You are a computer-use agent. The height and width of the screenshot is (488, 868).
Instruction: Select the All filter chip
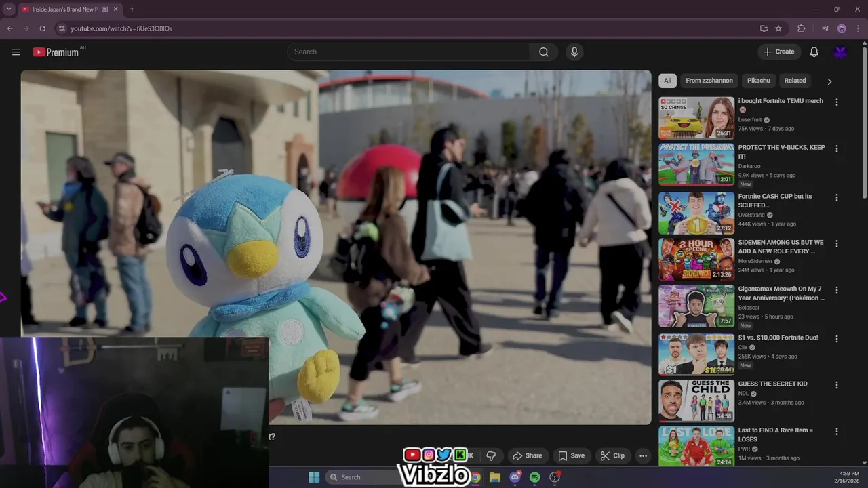[667, 81]
